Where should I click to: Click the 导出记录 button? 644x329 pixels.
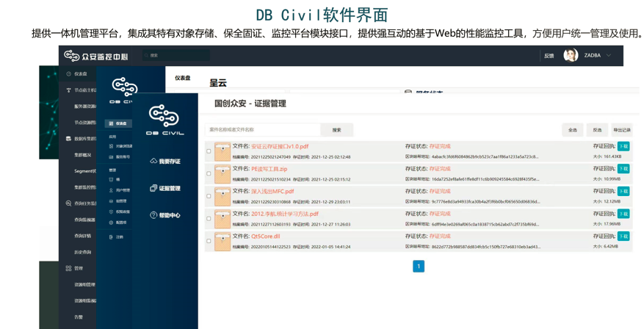coord(621,130)
